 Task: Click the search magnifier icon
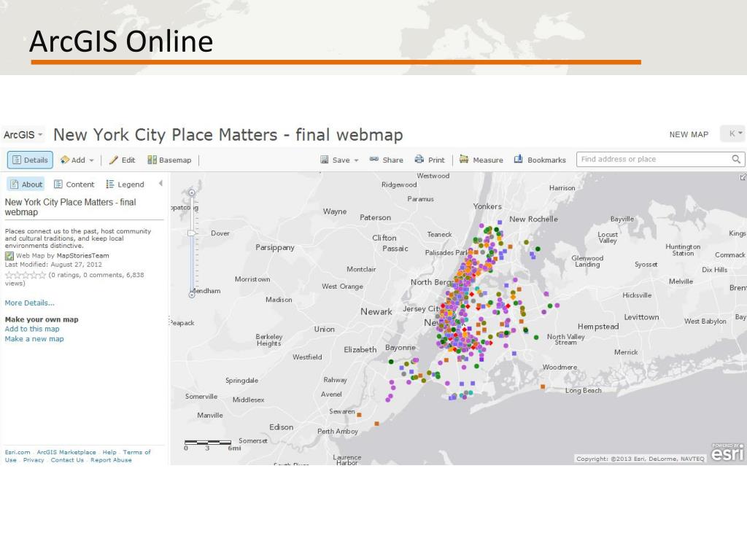tap(737, 159)
